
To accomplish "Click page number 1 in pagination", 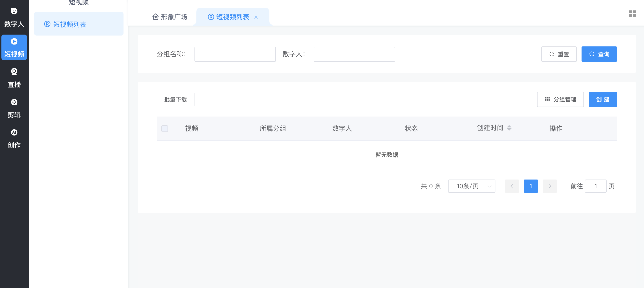I will tap(531, 186).
